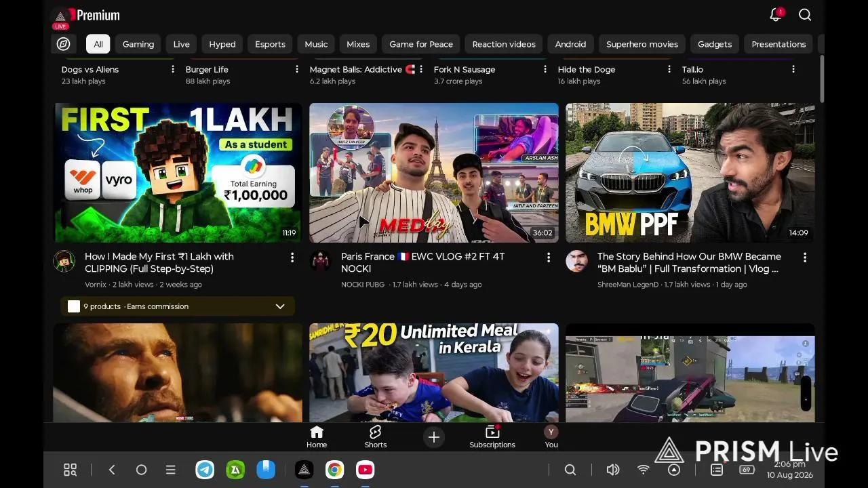Open recent apps from the taskbar
This screenshot has height=488, width=868.
tap(171, 470)
